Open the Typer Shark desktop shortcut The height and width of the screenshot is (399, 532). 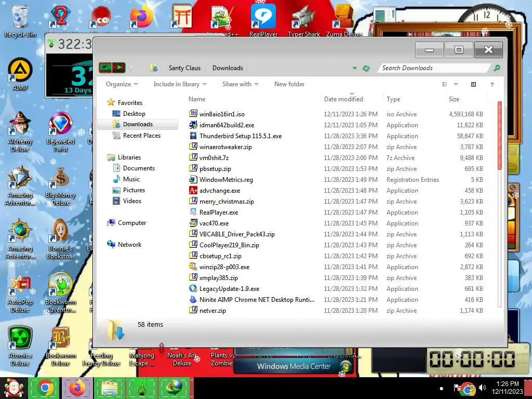pyautogui.click(x=303, y=20)
